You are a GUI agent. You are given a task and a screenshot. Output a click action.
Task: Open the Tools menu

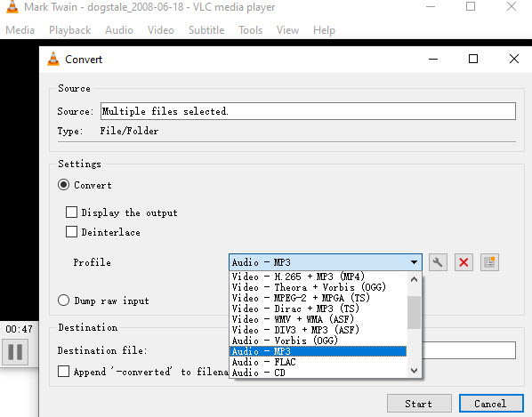click(x=250, y=30)
